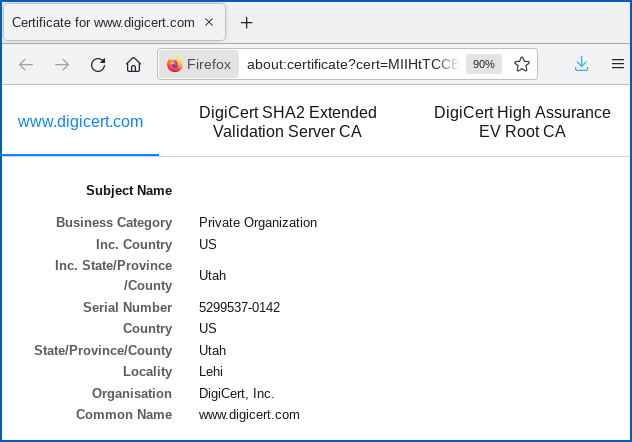This screenshot has width=632, height=442.
Task: Switch to DigiCert SHA2 Extended Validation Server CA tab
Action: [288, 122]
